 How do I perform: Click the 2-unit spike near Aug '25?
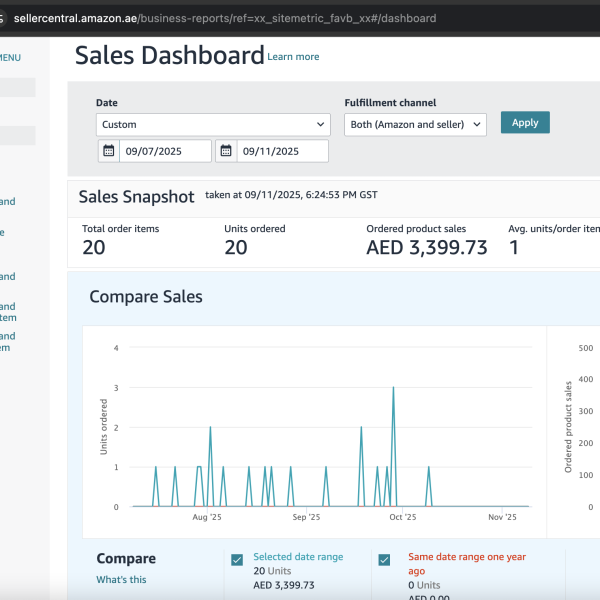(210, 428)
